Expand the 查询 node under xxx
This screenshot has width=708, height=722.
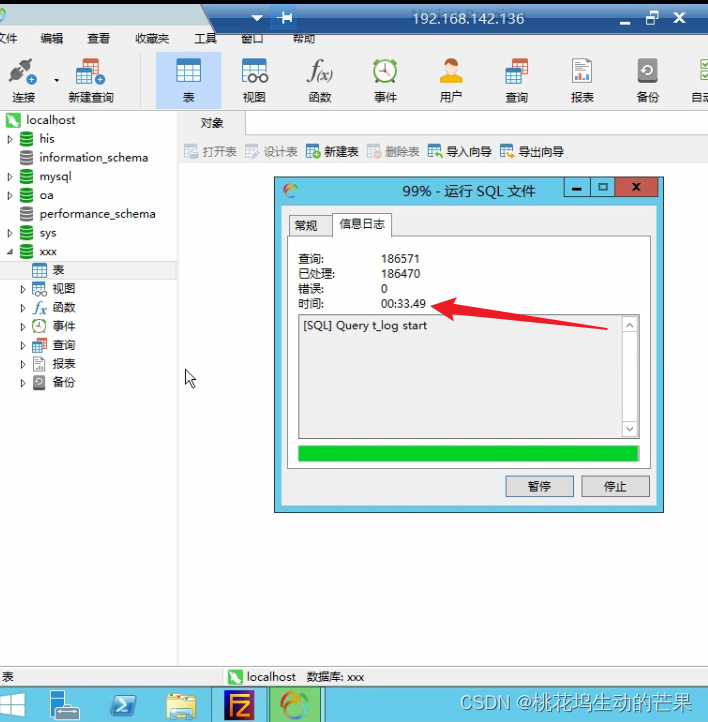coord(23,345)
